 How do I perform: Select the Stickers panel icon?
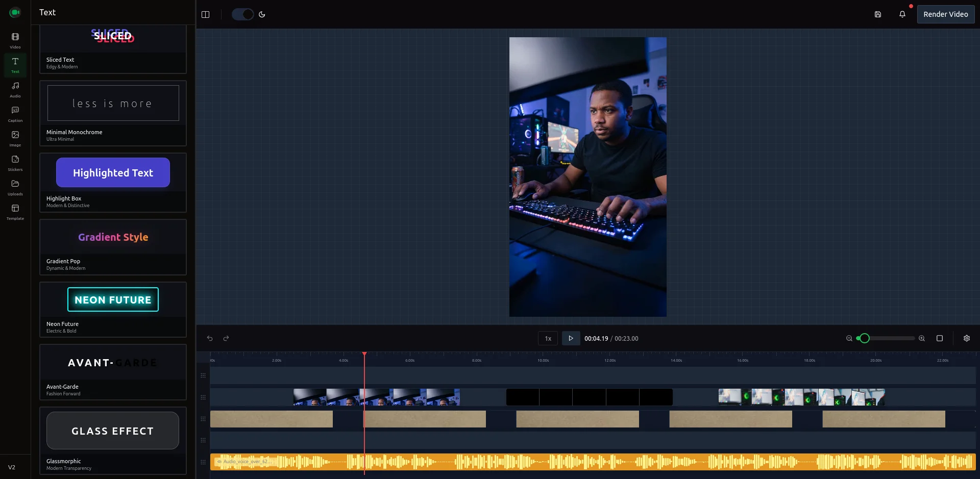15,163
